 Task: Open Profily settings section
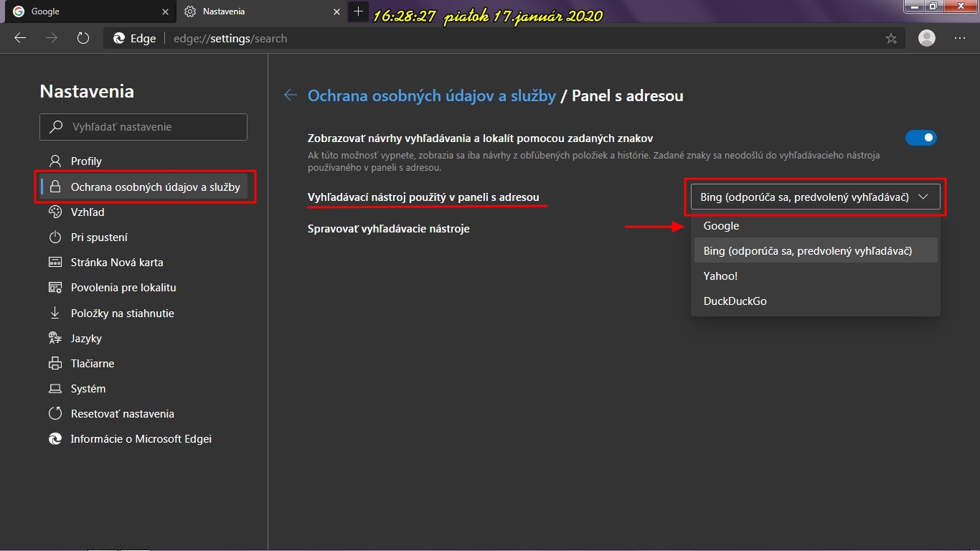[143, 161]
